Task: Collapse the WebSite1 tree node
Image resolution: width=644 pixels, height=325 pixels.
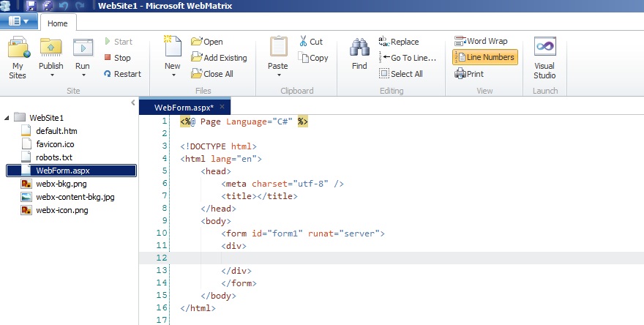Action: click(x=7, y=118)
